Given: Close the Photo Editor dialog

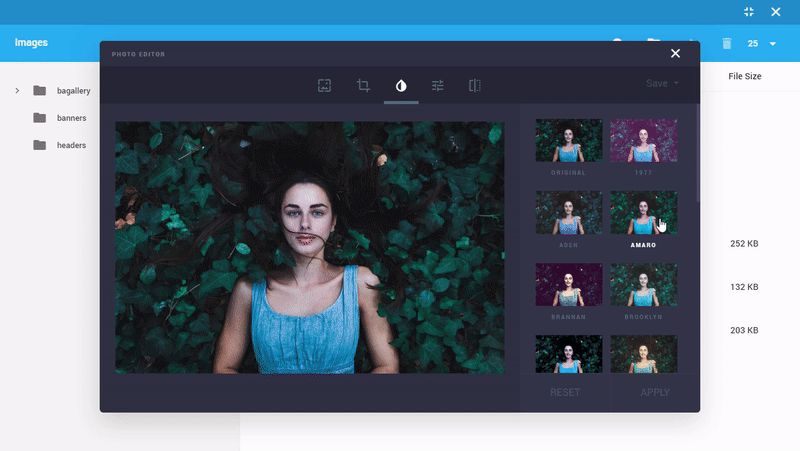Looking at the screenshot, I should tap(675, 54).
